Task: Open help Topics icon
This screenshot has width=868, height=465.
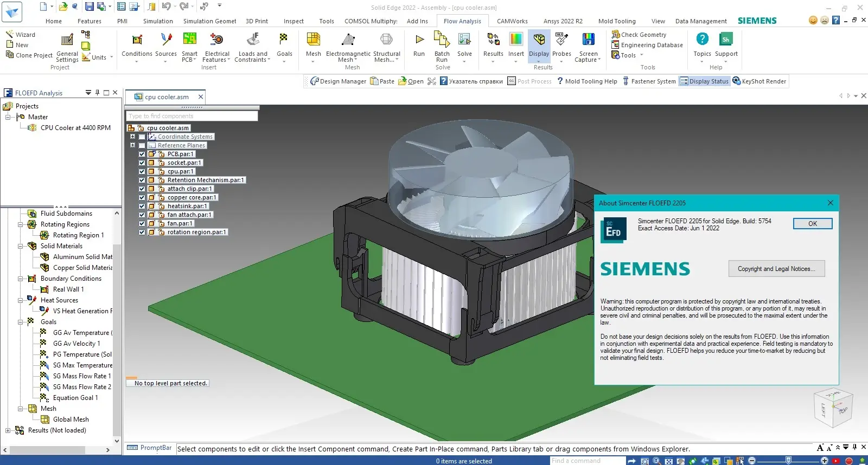Action: [x=702, y=39]
